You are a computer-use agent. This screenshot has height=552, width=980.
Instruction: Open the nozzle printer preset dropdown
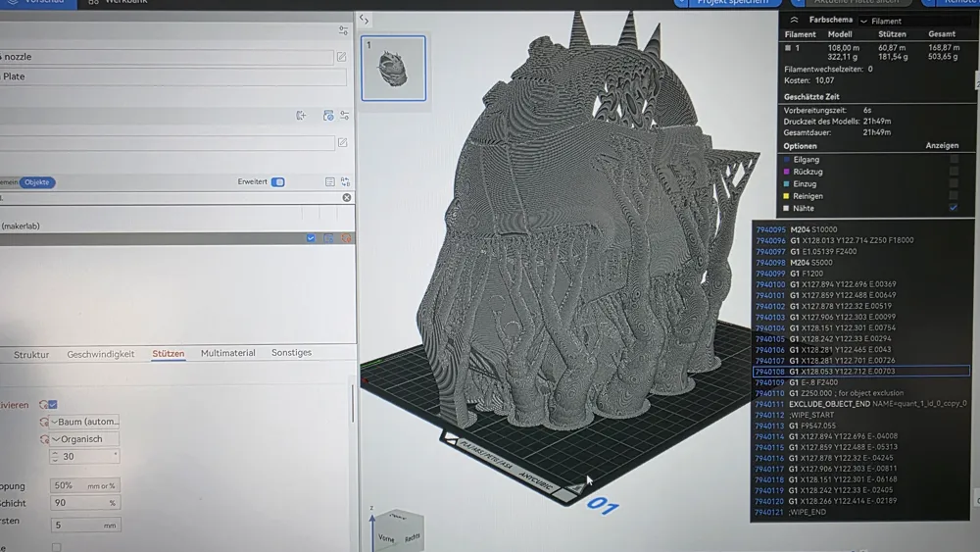click(167, 57)
